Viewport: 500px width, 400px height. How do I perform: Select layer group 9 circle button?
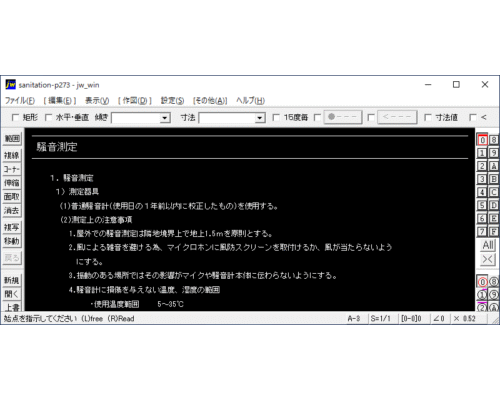pyautogui.click(x=494, y=295)
